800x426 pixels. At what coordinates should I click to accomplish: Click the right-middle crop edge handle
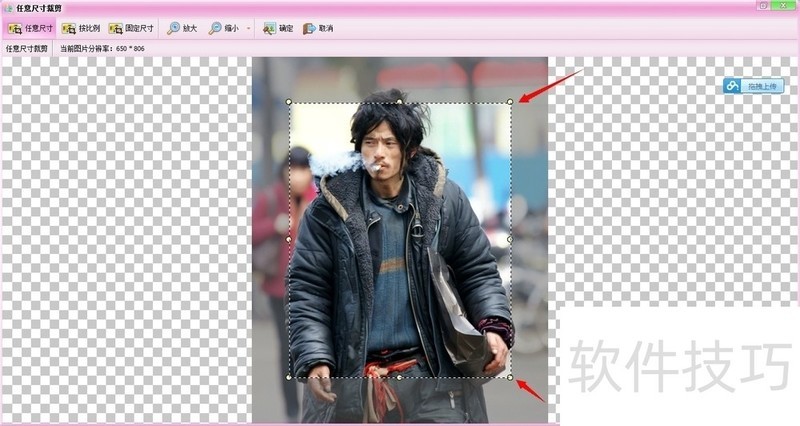pyautogui.click(x=510, y=239)
